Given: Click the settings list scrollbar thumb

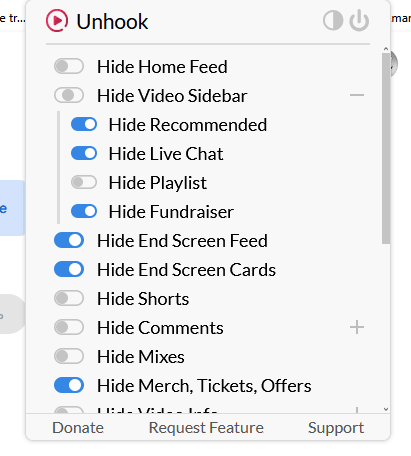Looking at the screenshot, I should pyautogui.click(x=386, y=148).
